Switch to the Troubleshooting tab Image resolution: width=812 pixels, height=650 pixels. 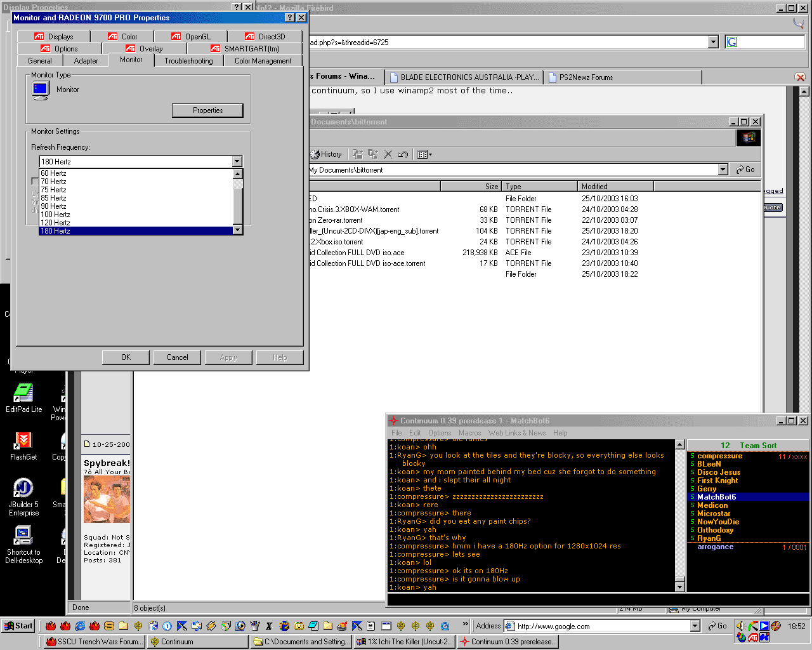pos(188,61)
